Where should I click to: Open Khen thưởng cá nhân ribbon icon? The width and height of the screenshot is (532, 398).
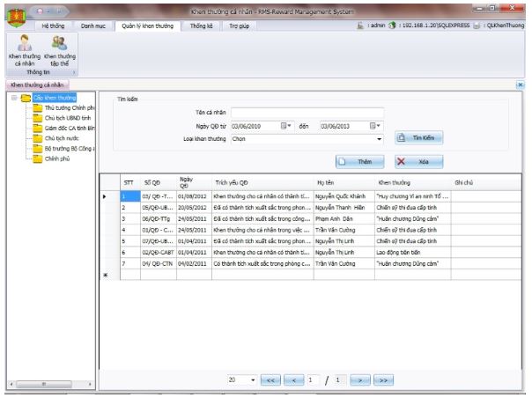25,50
